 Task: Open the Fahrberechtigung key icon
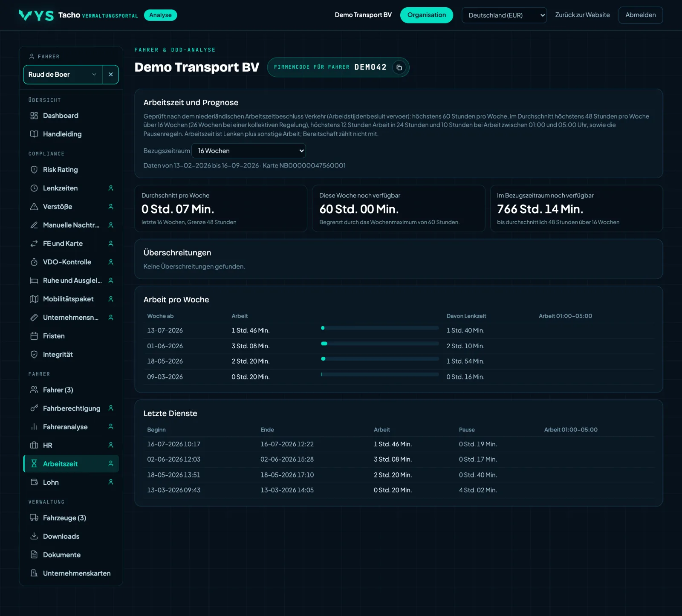click(x=34, y=408)
